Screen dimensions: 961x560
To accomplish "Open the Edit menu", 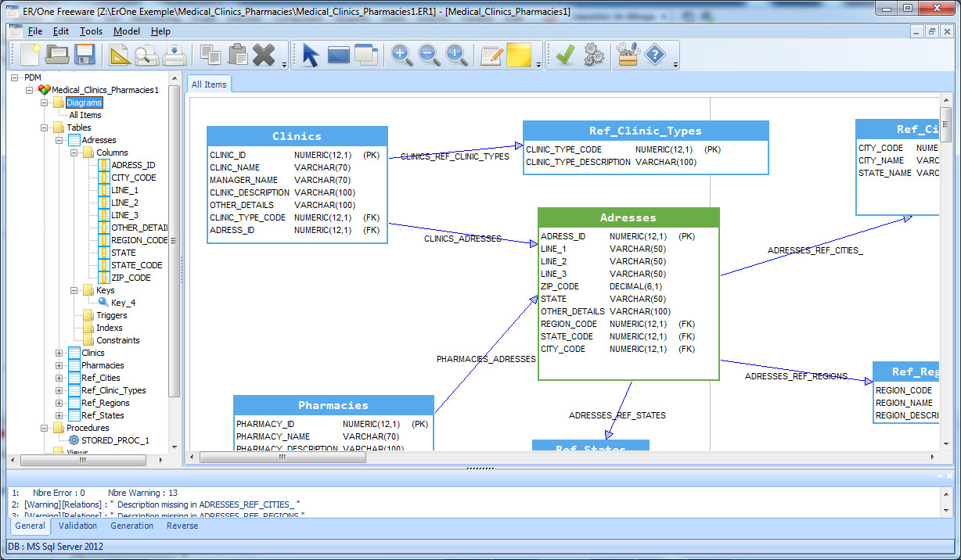I will 61,31.
